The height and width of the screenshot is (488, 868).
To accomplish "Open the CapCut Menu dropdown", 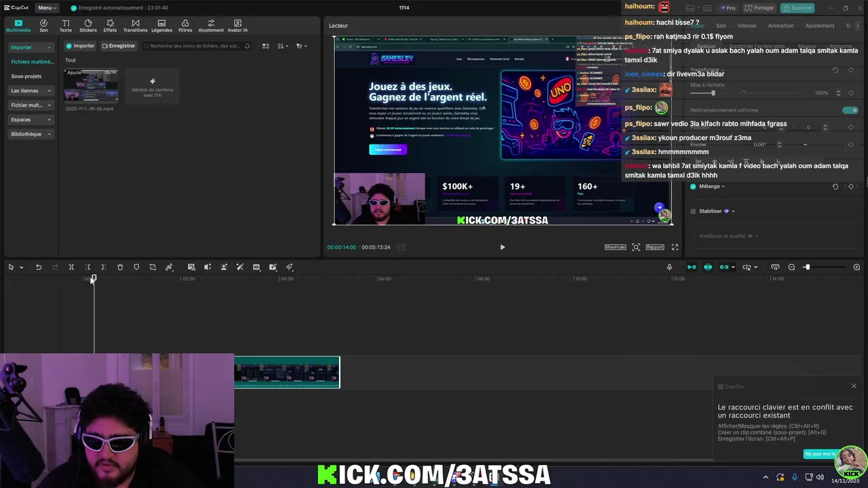I will click(46, 7).
